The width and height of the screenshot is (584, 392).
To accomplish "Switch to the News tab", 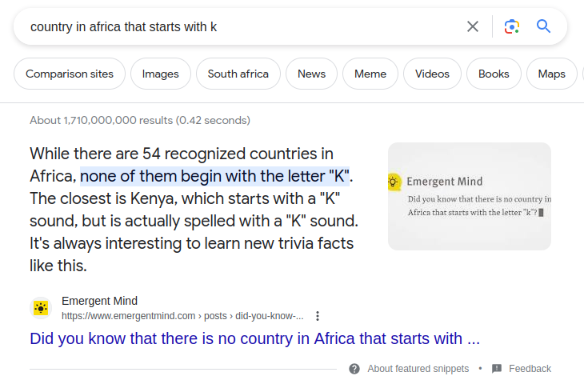I will click(311, 74).
